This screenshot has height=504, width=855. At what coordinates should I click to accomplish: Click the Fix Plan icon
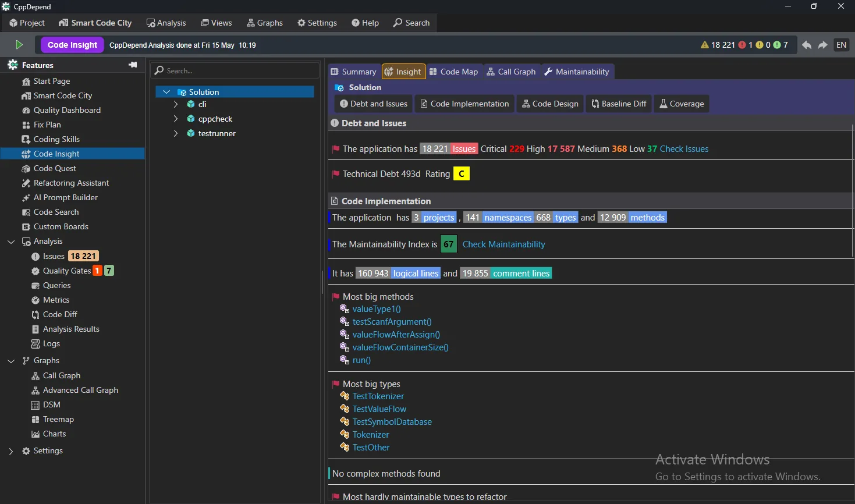[x=26, y=125]
